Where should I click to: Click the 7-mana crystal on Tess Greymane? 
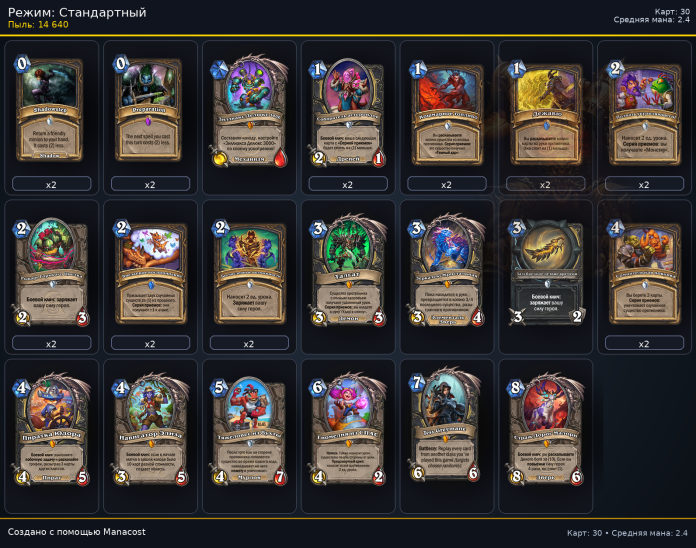(416, 382)
